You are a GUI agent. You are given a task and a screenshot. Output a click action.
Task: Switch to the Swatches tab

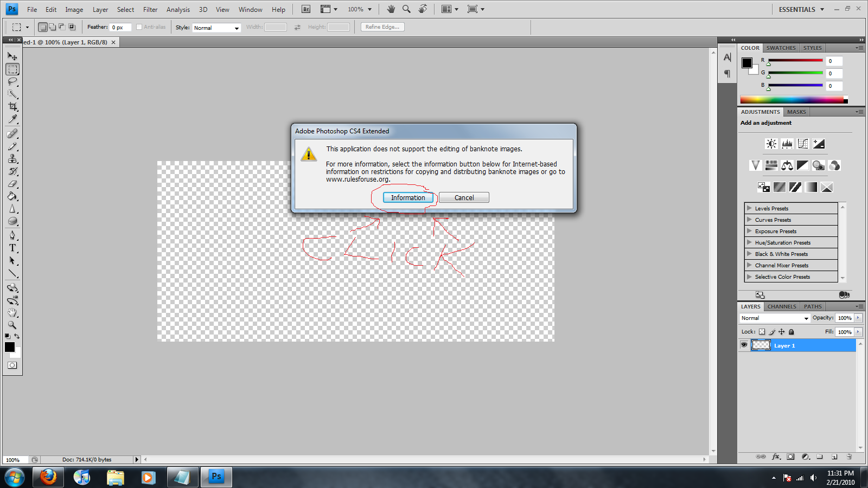(x=781, y=48)
